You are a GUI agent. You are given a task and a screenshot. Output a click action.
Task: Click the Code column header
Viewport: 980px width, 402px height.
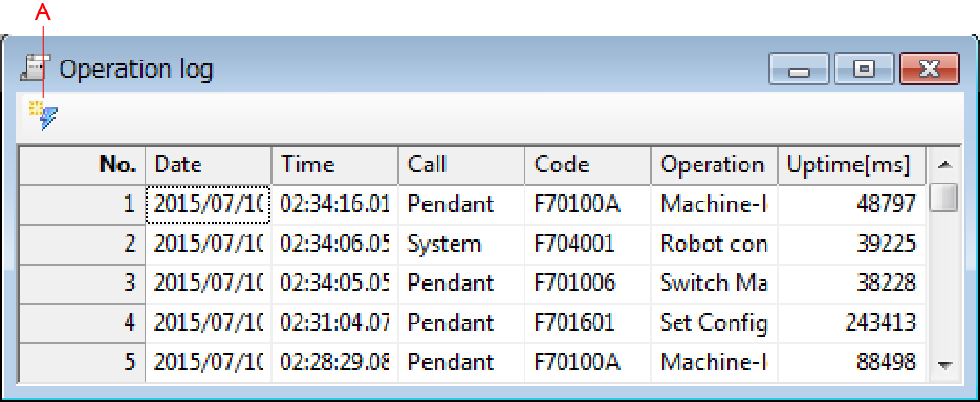[588, 165]
